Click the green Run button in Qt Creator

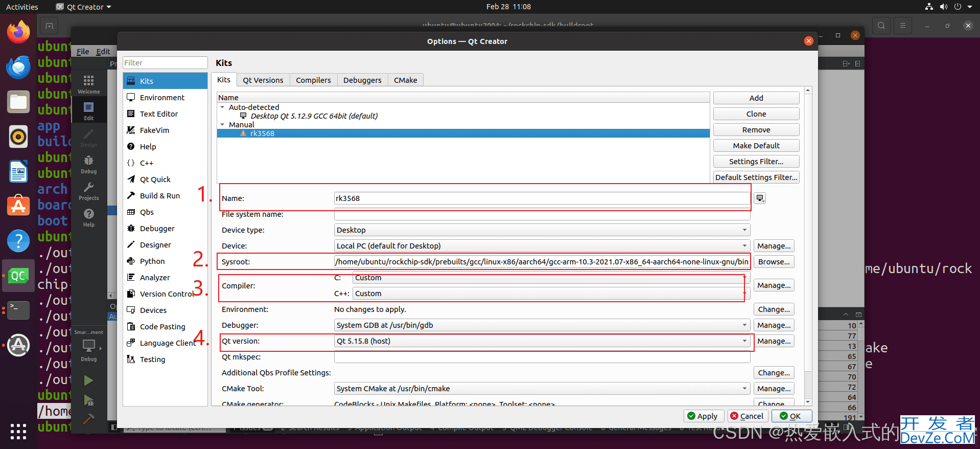point(88,380)
